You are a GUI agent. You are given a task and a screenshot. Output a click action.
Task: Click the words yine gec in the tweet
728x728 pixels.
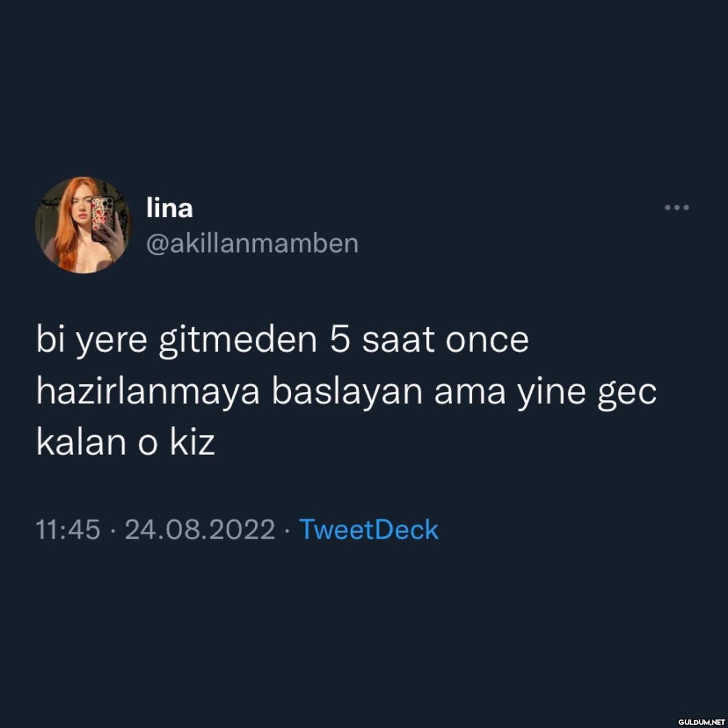click(x=587, y=392)
